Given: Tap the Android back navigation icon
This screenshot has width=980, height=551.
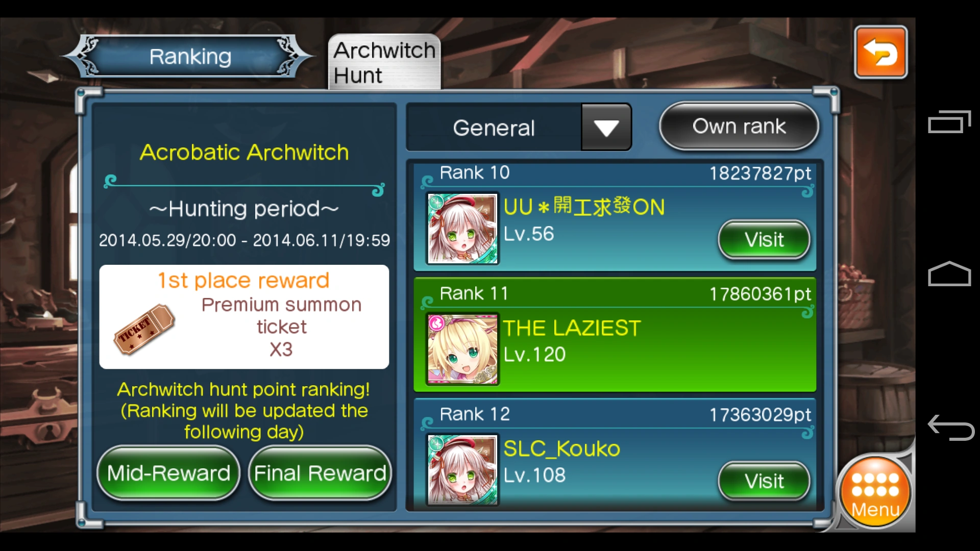Looking at the screenshot, I should click(x=950, y=427).
